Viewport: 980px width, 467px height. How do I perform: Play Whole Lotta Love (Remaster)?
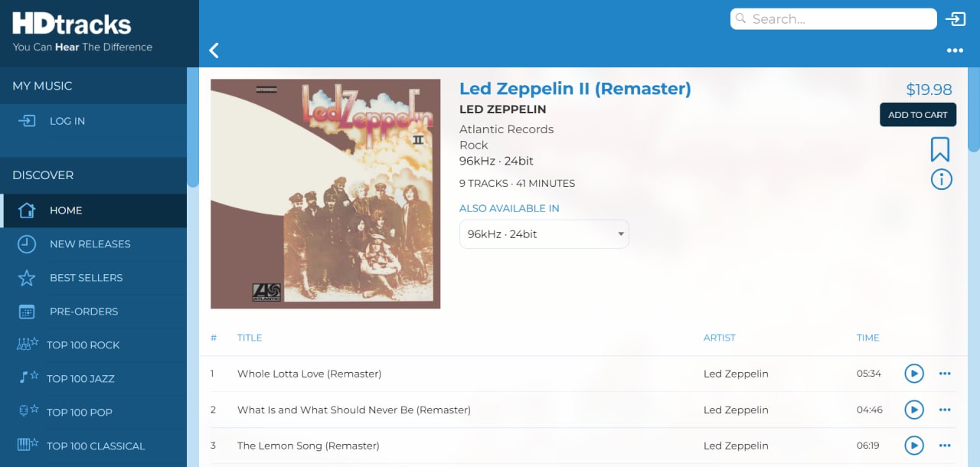[914, 374]
